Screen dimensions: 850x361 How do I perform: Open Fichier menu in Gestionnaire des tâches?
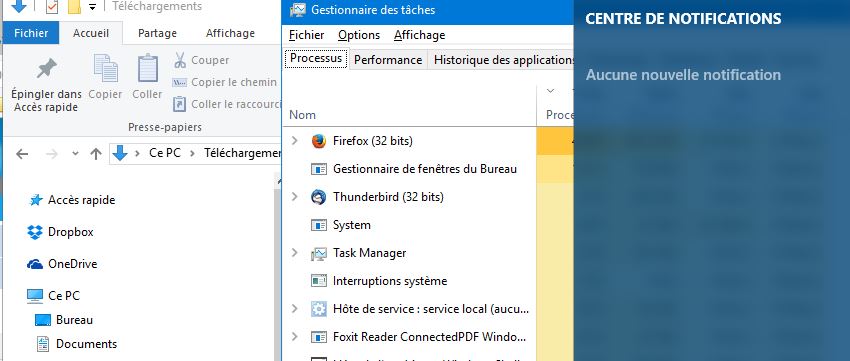click(306, 35)
